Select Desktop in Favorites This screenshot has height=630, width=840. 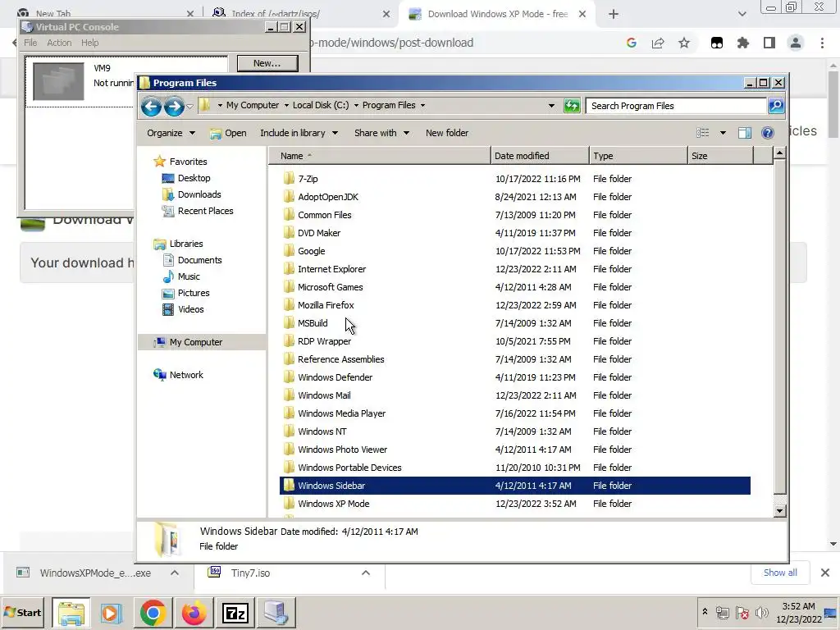tap(194, 178)
